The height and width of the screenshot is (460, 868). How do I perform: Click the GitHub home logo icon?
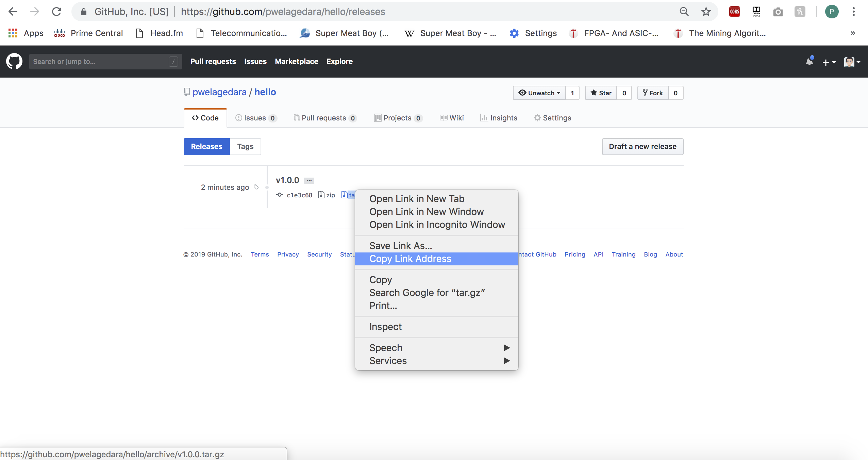coord(14,61)
